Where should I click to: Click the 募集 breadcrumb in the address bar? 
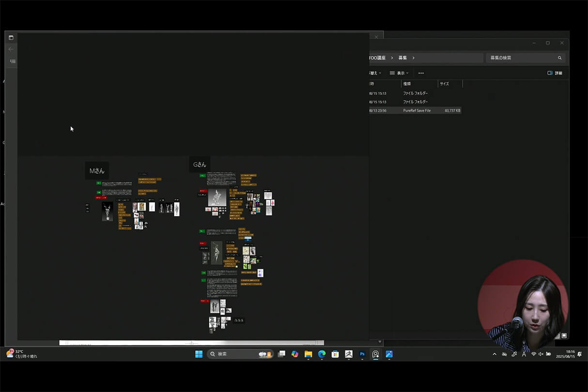click(x=403, y=58)
